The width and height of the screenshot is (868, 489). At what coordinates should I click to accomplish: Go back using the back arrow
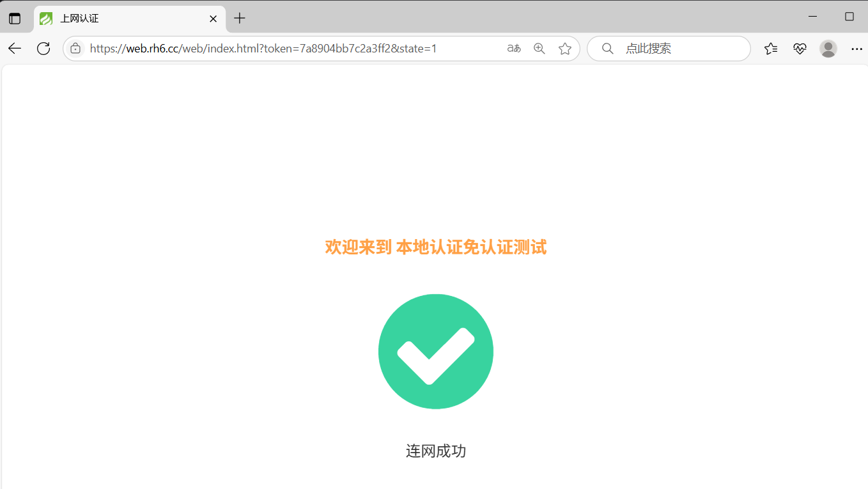pyautogui.click(x=15, y=49)
